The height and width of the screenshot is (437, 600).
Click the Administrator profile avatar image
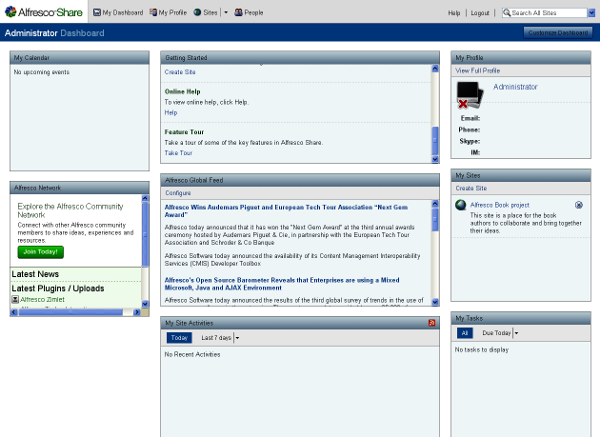click(470, 95)
